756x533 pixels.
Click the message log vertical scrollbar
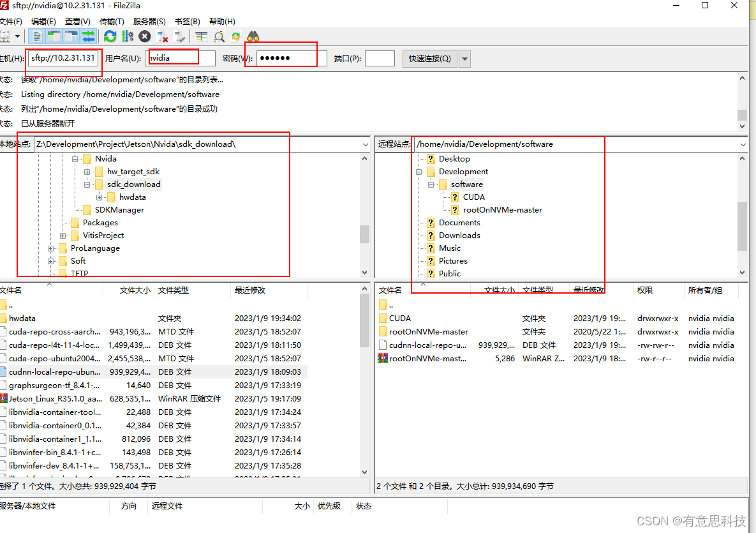point(742,101)
